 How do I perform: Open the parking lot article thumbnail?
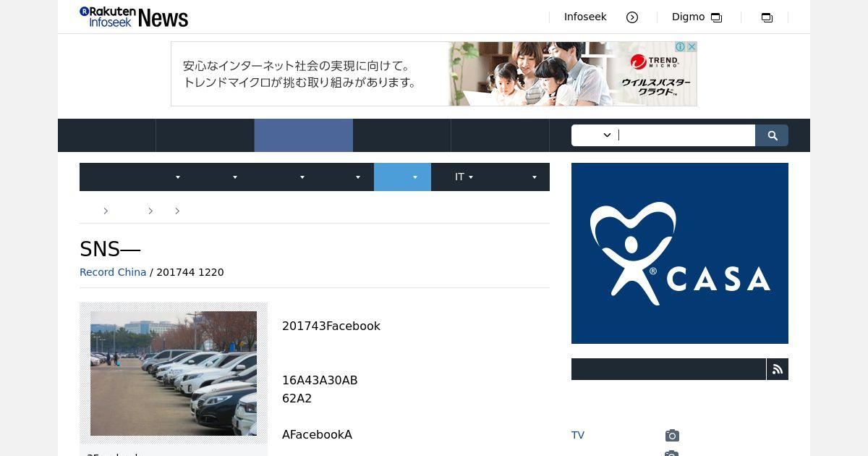(x=174, y=373)
